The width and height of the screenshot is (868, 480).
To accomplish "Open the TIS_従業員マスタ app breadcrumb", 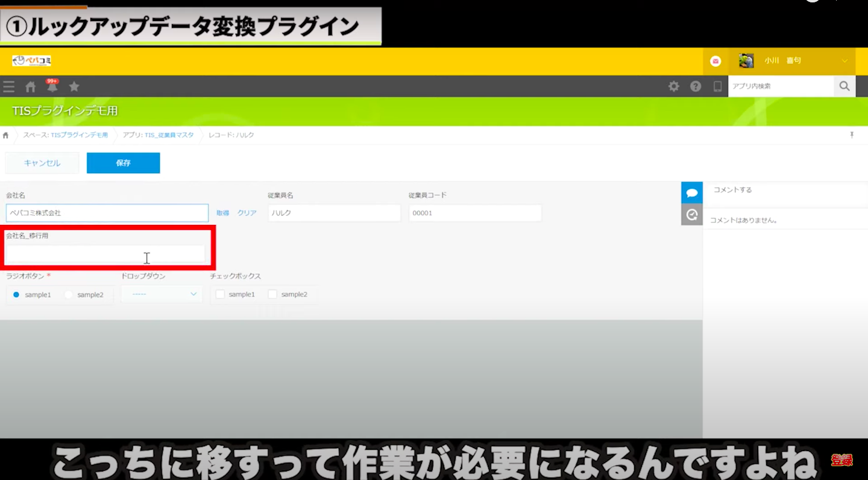I will [169, 135].
